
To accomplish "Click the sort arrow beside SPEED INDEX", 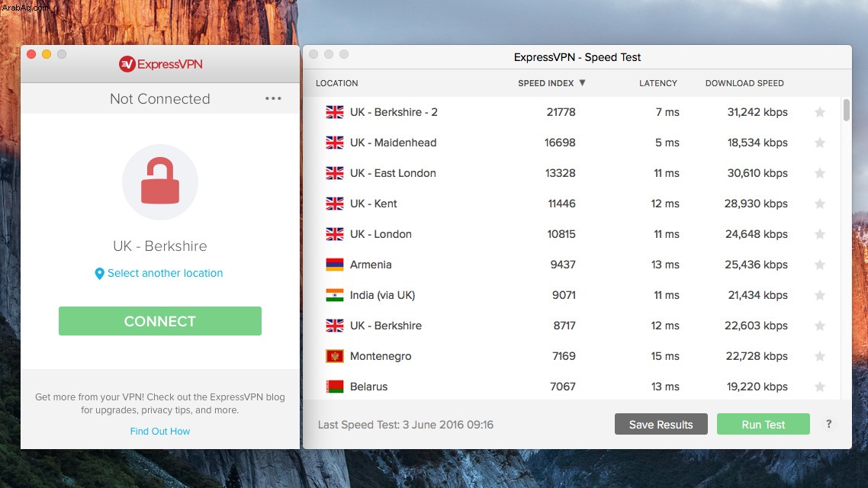I will pos(583,83).
